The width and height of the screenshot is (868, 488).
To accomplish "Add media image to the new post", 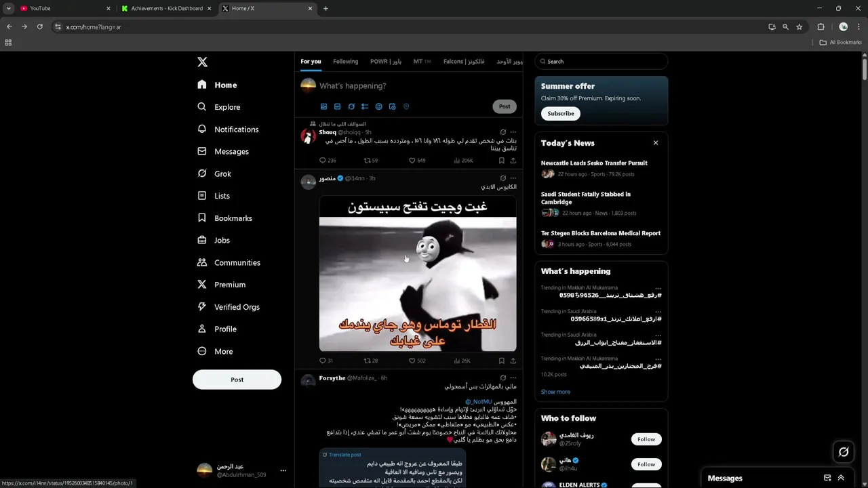I will [x=323, y=106].
